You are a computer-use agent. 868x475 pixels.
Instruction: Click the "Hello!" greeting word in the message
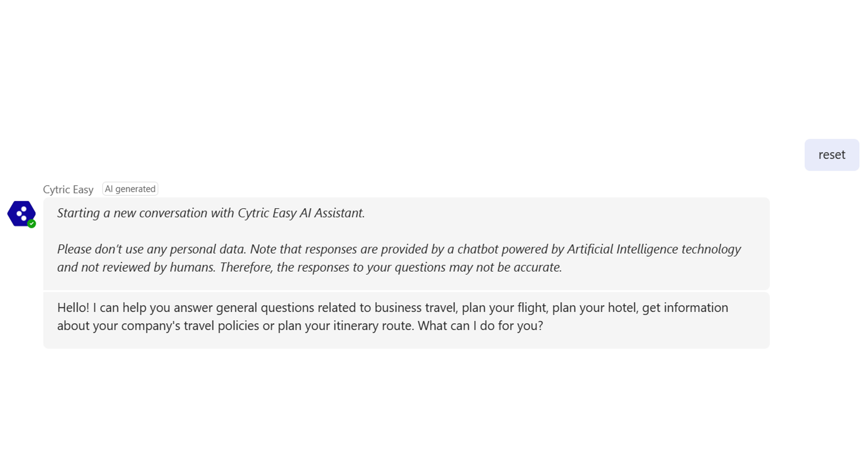pyautogui.click(x=73, y=308)
